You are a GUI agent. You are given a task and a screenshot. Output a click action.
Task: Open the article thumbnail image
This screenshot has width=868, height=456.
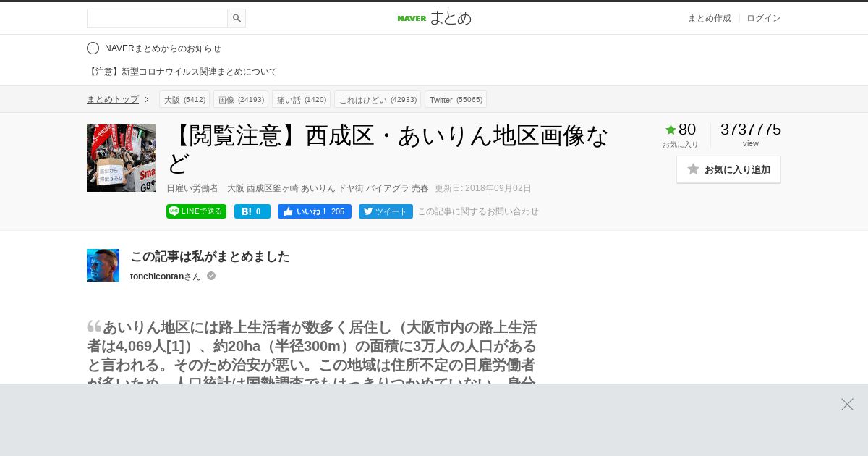(121, 158)
